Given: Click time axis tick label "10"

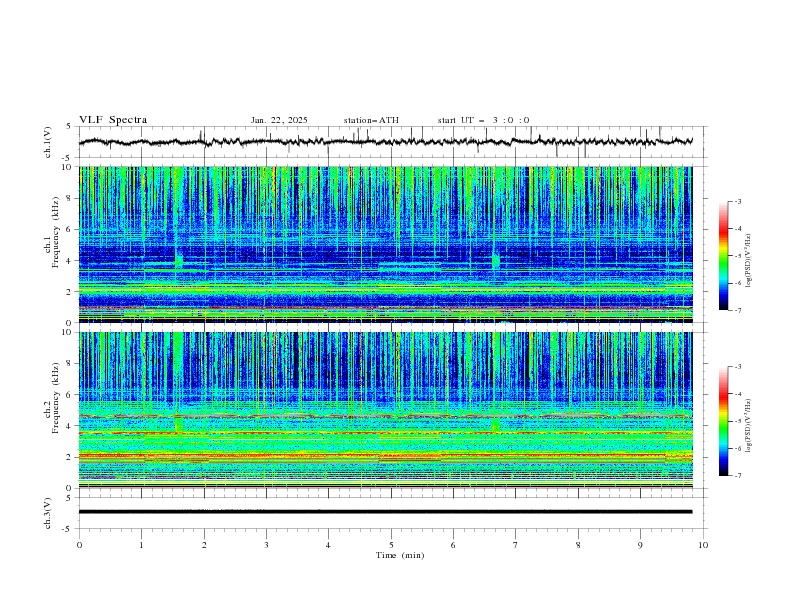Looking at the screenshot, I should coord(703,545).
